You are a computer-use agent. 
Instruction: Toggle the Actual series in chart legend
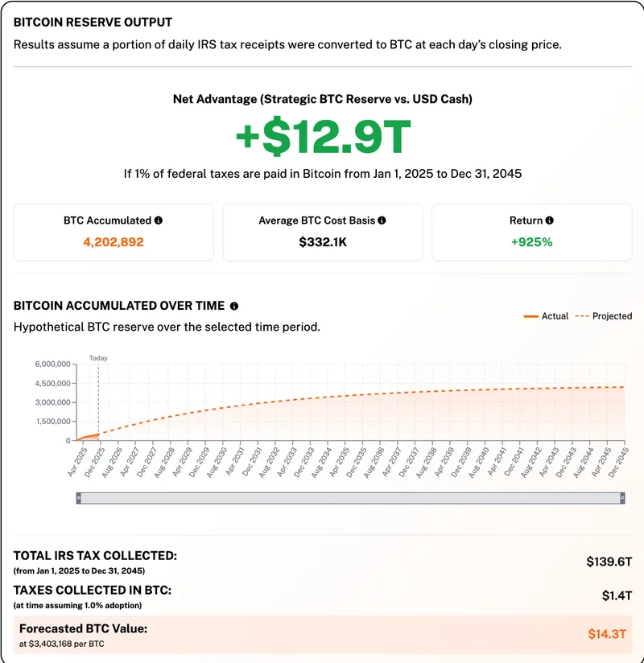pyautogui.click(x=546, y=316)
